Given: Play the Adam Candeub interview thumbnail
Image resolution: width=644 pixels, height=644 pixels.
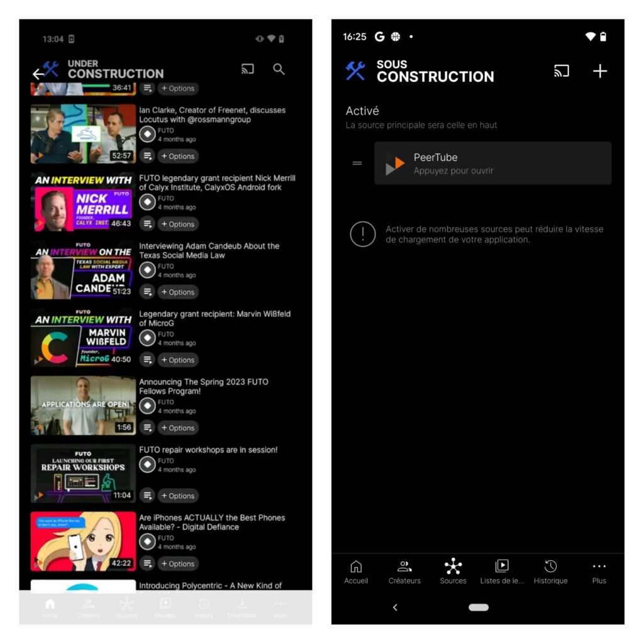Looking at the screenshot, I should pyautogui.click(x=83, y=269).
